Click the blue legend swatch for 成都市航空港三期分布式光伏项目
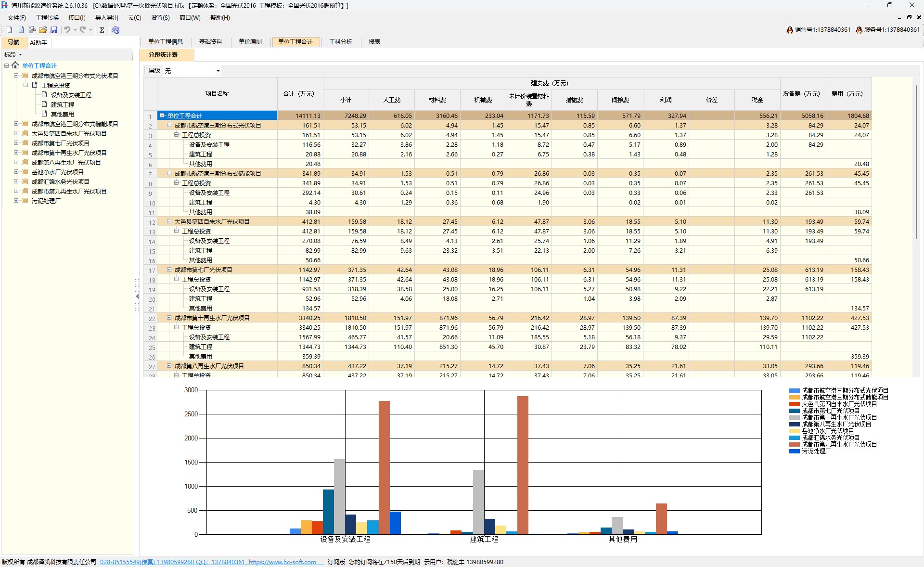This screenshot has width=924, height=567. point(795,391)
